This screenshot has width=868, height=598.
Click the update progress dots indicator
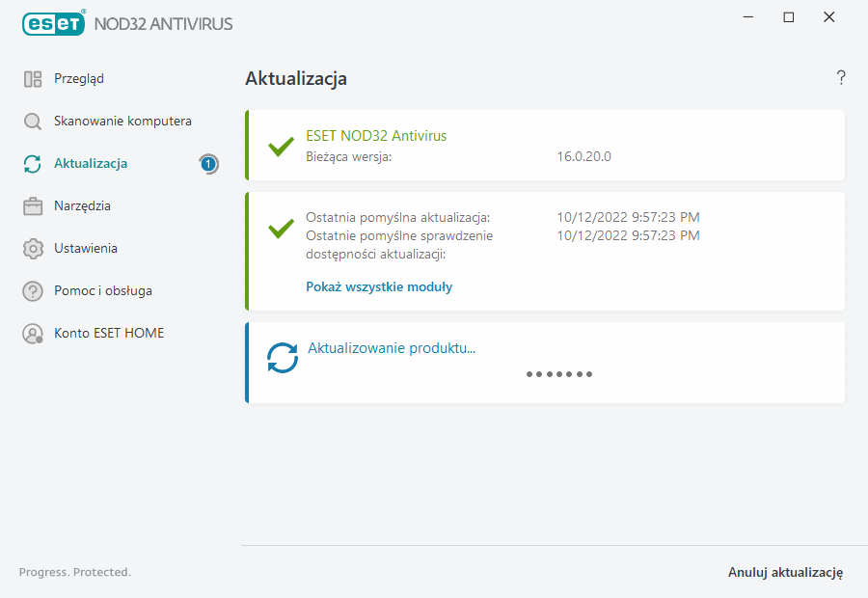[x=559, y=374]
